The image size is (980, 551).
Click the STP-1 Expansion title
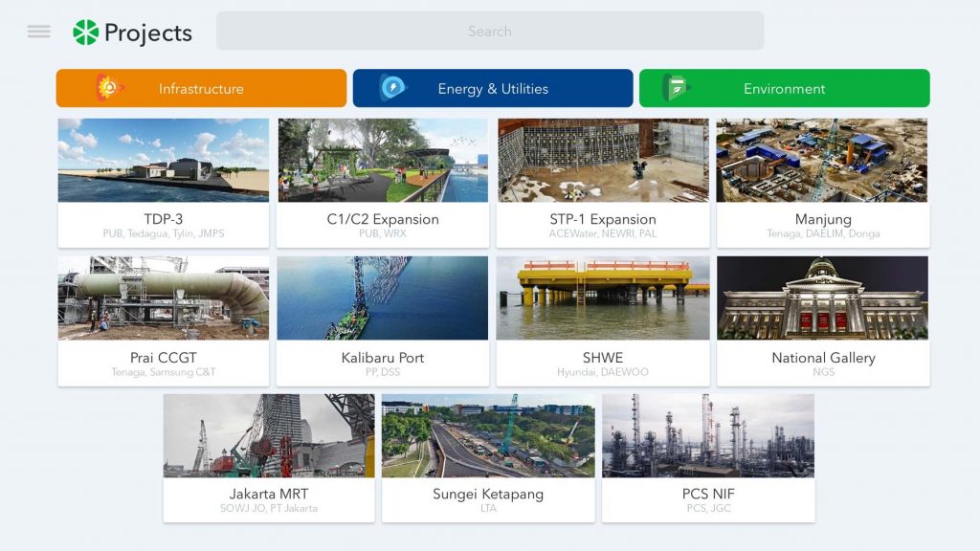[x=603, y=219]
